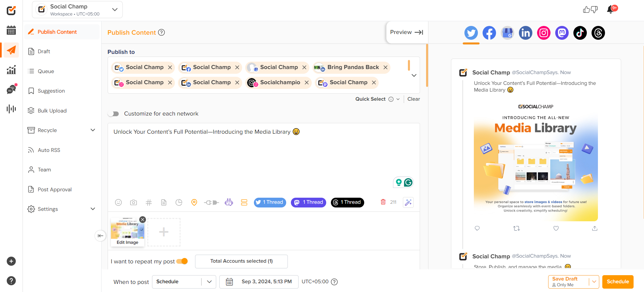Switch preview to the Instagram tab
The image size is (644, 292).
pos(544,33)
